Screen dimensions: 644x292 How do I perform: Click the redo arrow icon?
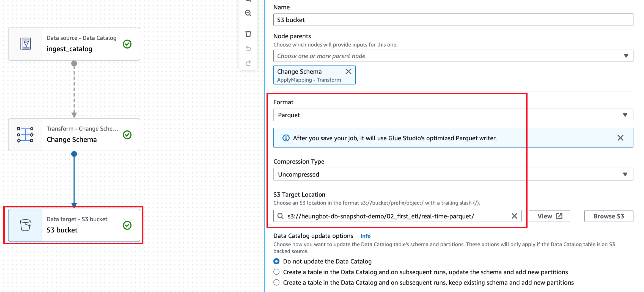(x=248, y=63)
